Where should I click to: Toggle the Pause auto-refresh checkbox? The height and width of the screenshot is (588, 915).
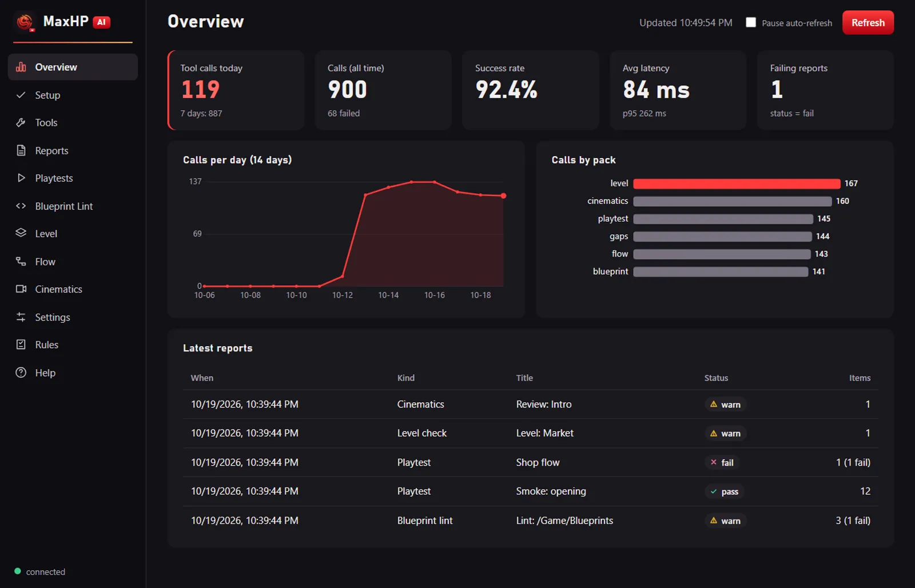click(x=751, y=22)
